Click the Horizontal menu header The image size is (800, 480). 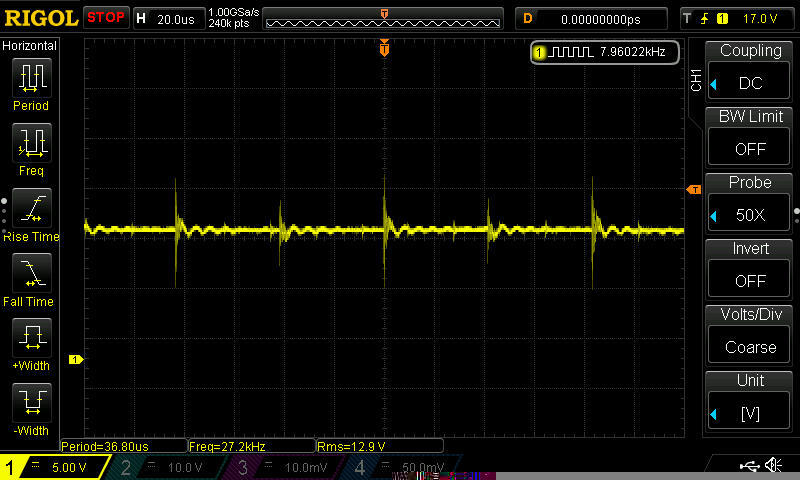point(30,46)
